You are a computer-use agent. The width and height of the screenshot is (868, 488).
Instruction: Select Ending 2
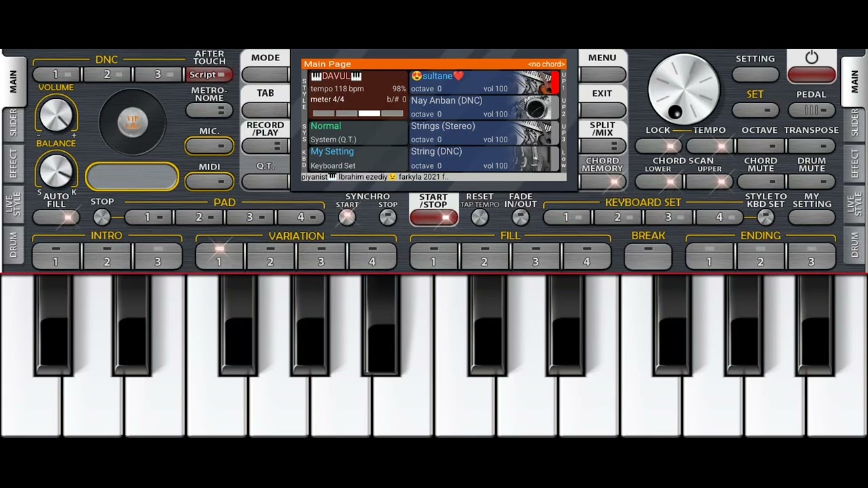[x=760, y=256]
